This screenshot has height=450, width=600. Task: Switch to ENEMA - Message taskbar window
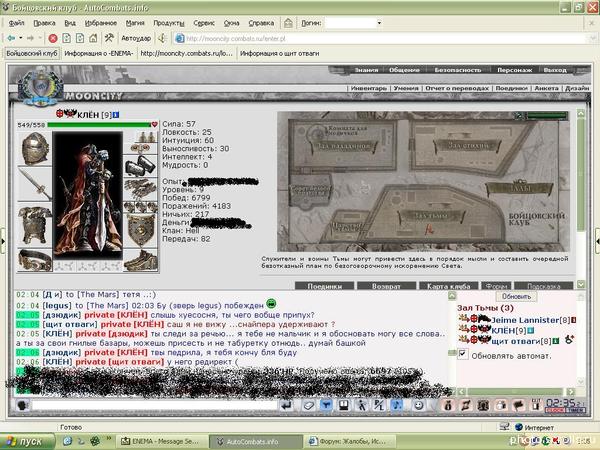point(161,441)
